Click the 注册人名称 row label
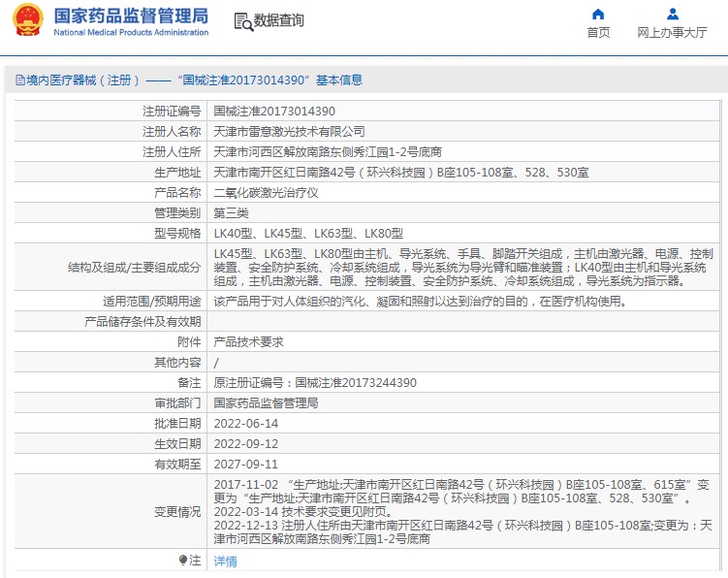 tap(172, 132)
